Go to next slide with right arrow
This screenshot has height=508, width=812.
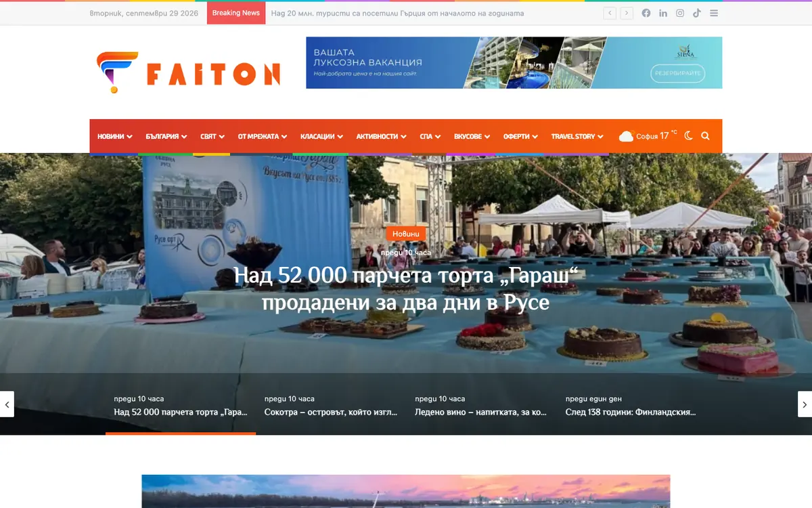805,404
